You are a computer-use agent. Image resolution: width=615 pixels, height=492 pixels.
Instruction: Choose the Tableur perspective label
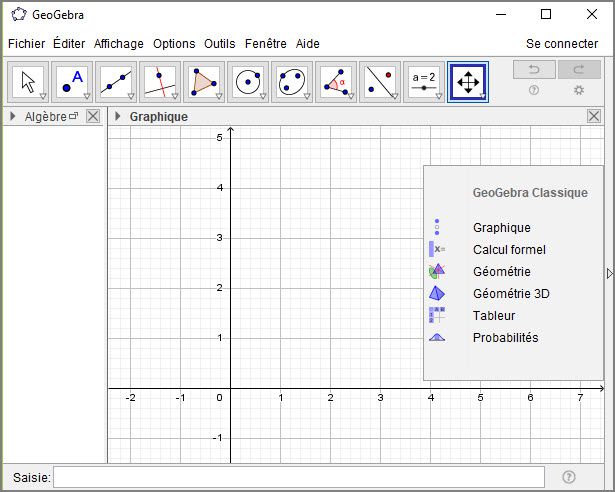[494, 315]
